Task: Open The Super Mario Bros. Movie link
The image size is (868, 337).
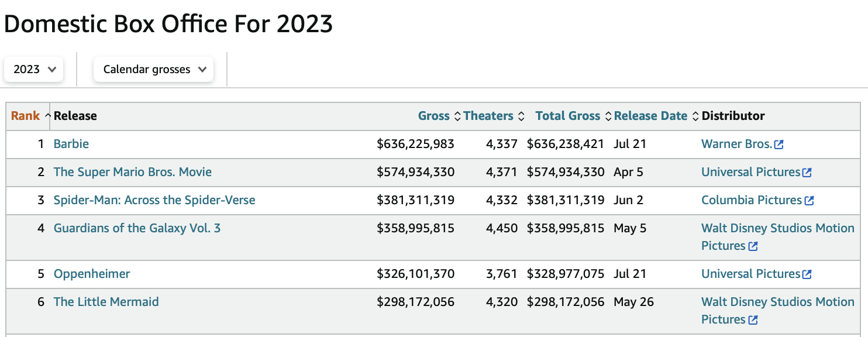Action: [x=133, y=172]
